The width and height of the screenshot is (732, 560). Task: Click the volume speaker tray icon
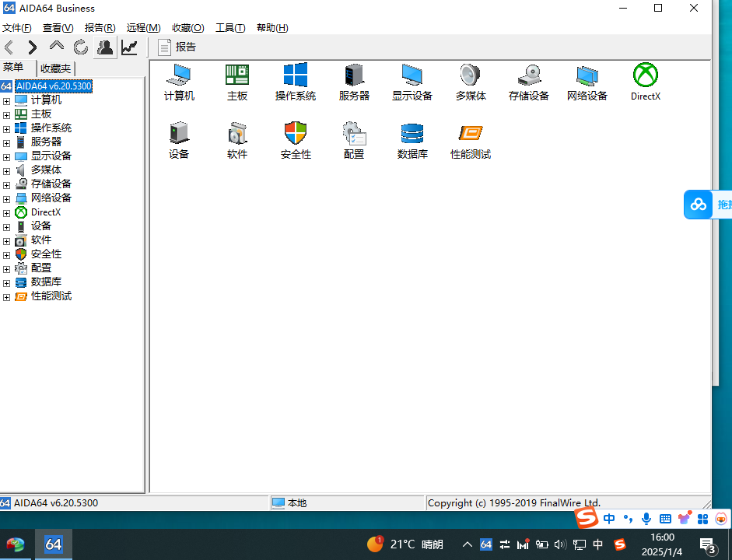[x=560, y=544]
